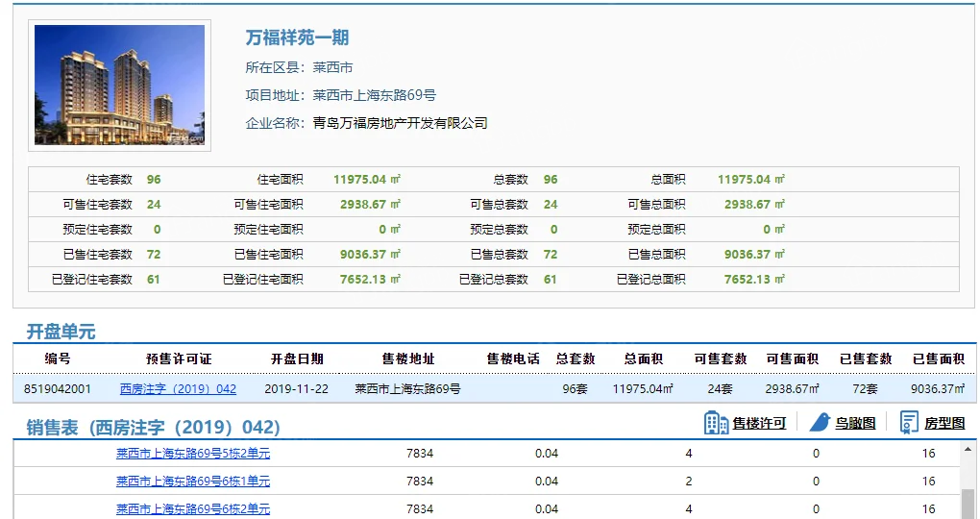Screen dimensions: 980x519
Task: Click the 售楼许可 building icon
Action: 716,423
